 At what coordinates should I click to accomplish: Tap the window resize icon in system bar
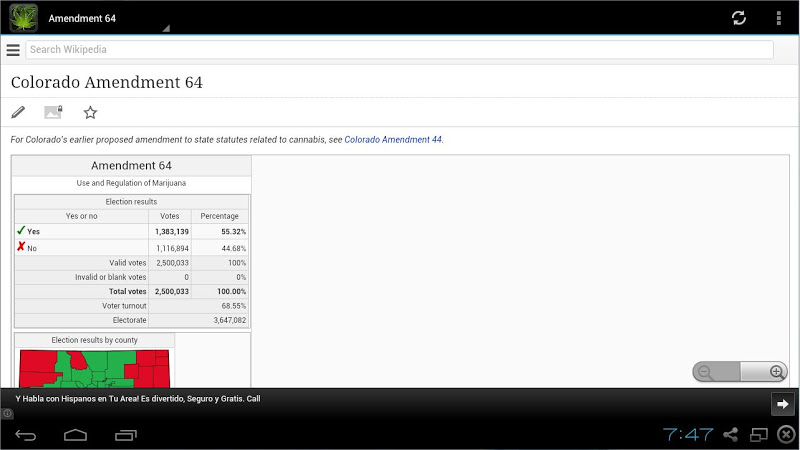coord(759,435)
